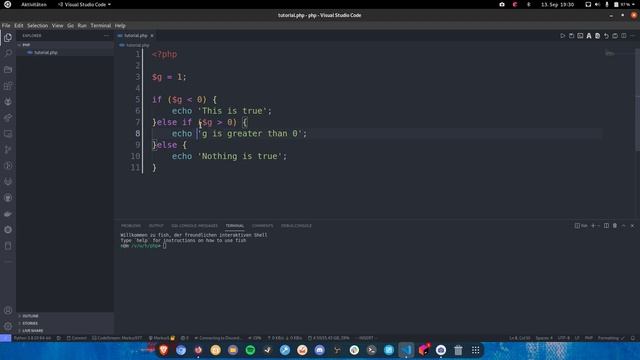The width and height of the screenshot is (640, 360).
Task: Kill the terminal with the trash icon
Action: pos(615,226)
